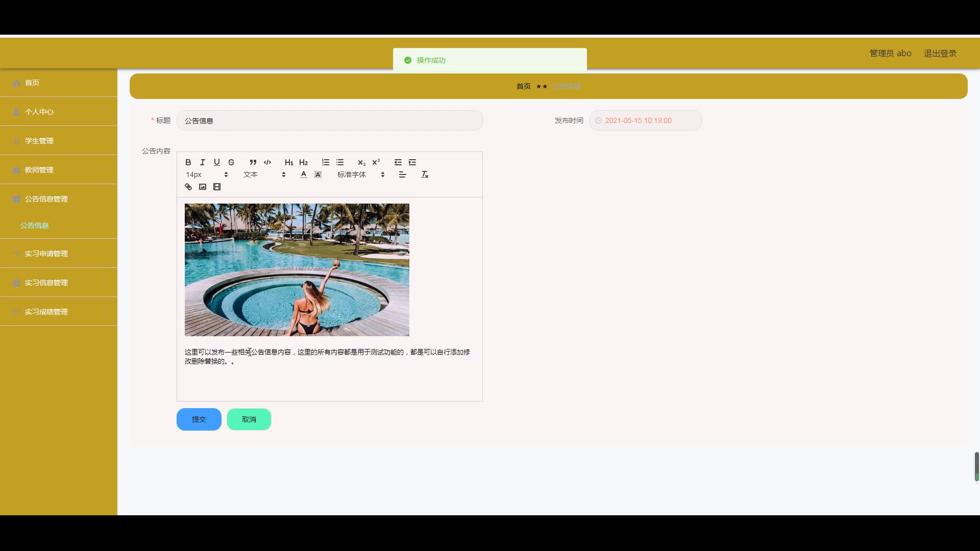The image size is (980, 551).
Task: Toggle underline formatting in the editor
Action: 216,162
